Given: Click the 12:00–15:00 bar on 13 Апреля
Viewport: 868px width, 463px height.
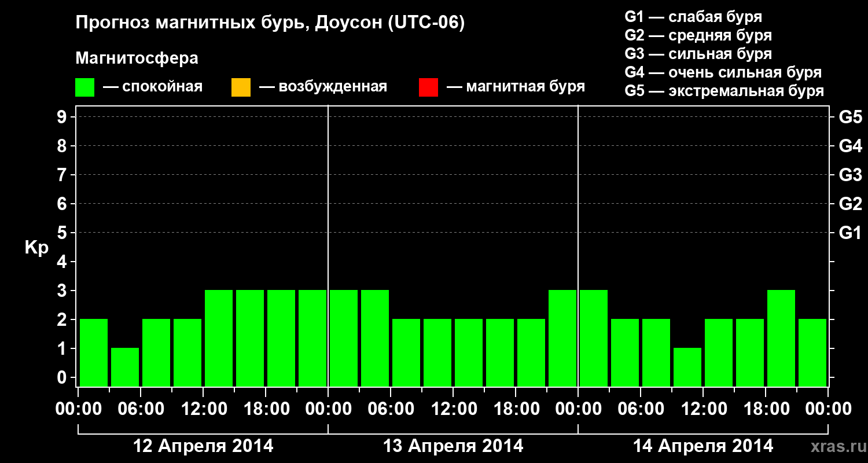Looking at the screenshot, I should click(469, 352).
